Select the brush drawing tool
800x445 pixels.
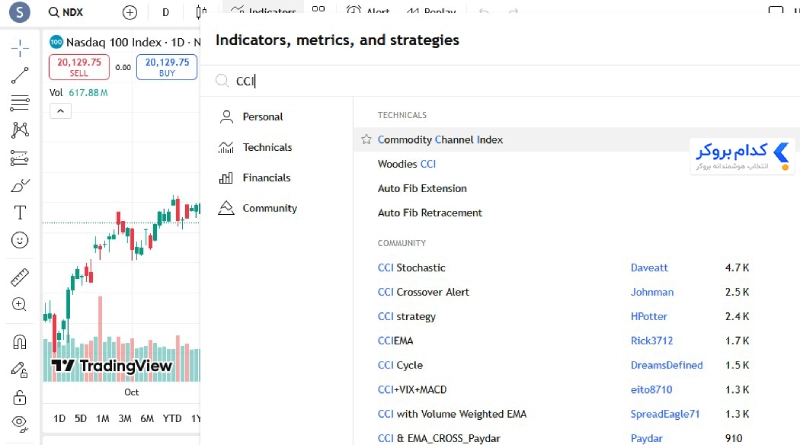click(x=20, y=185)
